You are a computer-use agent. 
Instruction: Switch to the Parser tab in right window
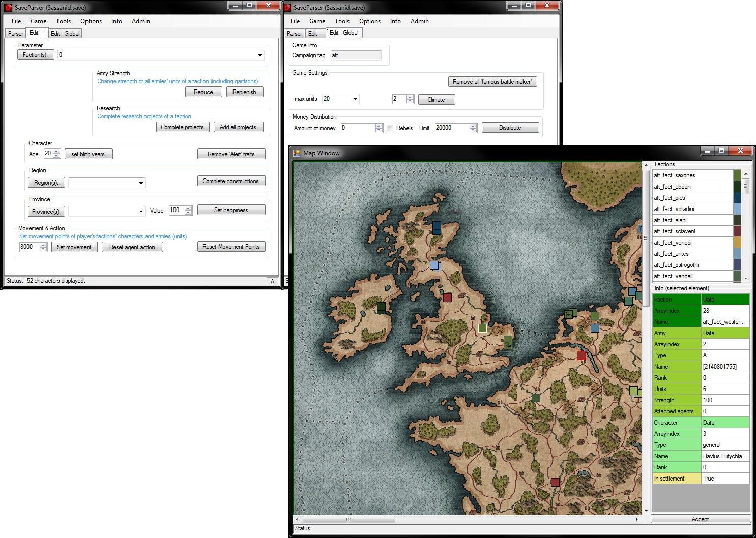point(295,34)
